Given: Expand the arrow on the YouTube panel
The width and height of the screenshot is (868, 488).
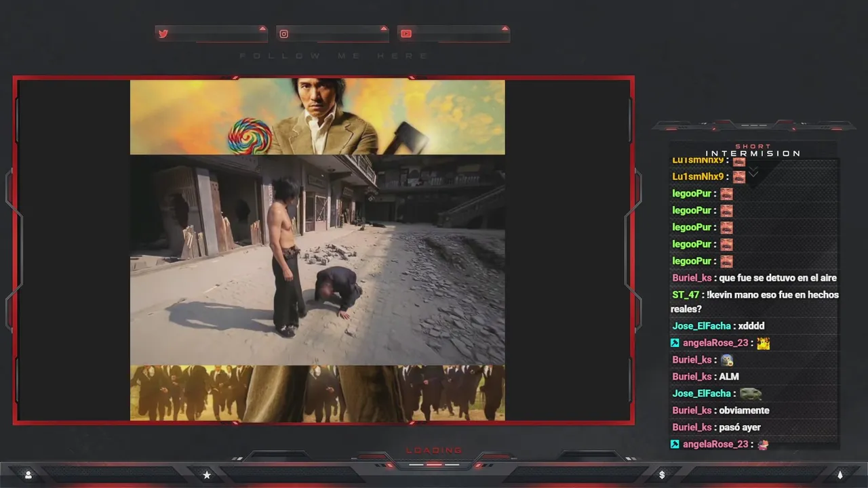Looking at the screenshot, I should pyautogui.click(x=505, y=28).
